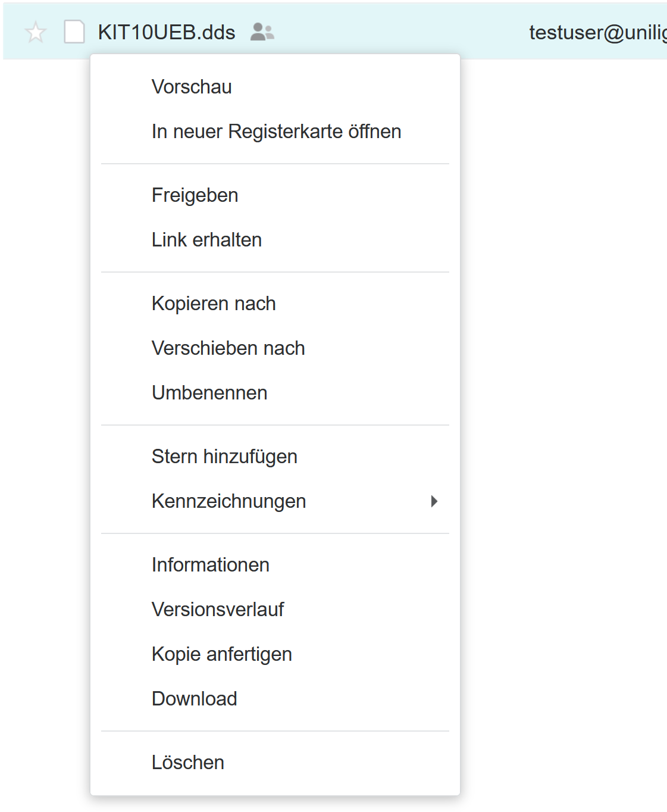Select Kopieren nach option
Screen dimensions: 667x812
214,304
